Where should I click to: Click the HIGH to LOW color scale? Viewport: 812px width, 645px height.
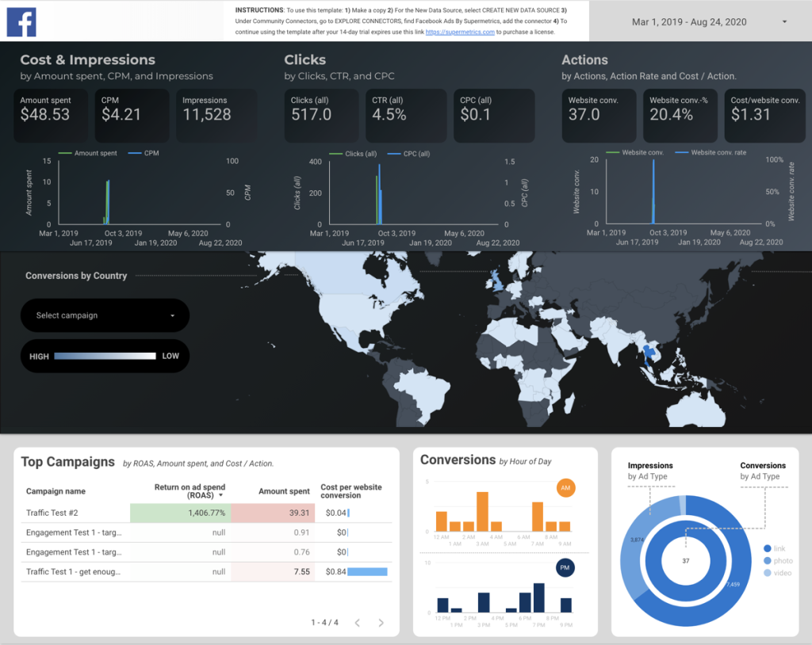click(104, 356)
